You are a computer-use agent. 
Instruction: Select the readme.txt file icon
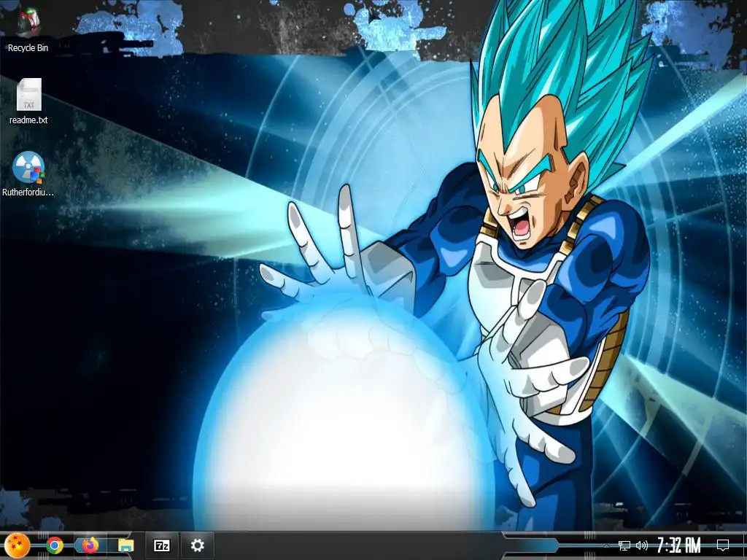[x=29, y=94]
